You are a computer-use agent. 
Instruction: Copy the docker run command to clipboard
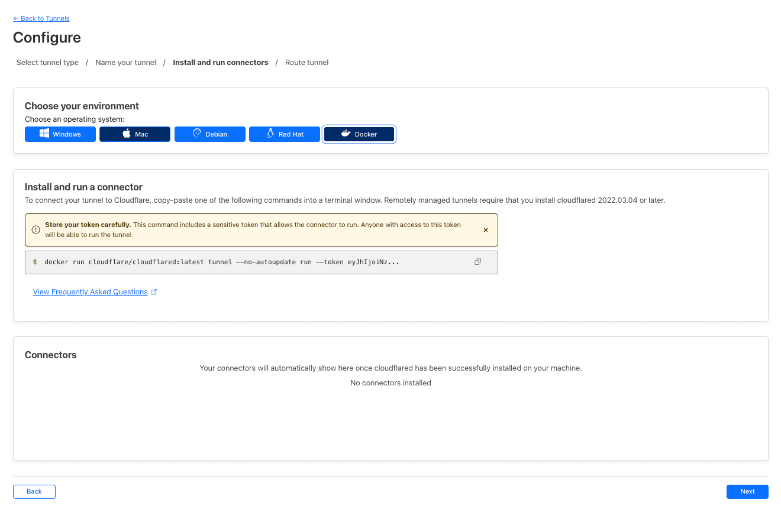click(477, 262)
